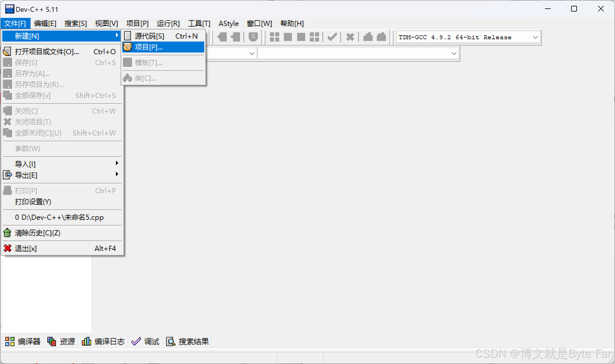Click the syntax check checkmark toolbar icon
Image resolution: width=615 pixels, height=364 pixels.
(x=332, y=37)
